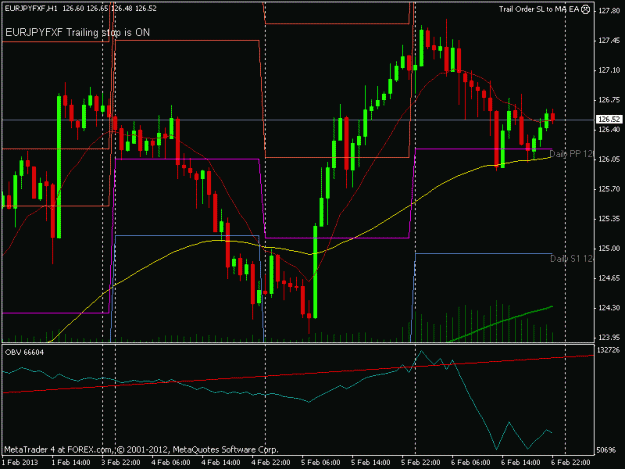Click the 'OBV 66604' indicator label
This screenshot has height=469, width=625.
pos(24,352)
